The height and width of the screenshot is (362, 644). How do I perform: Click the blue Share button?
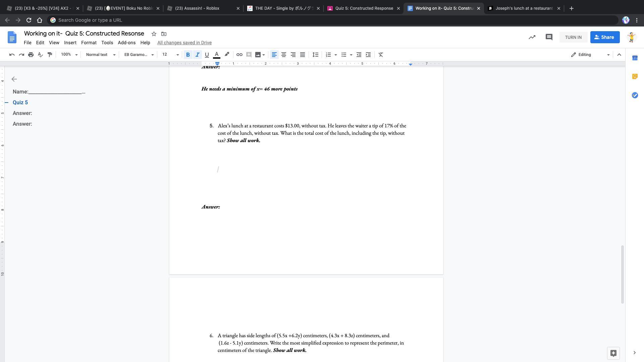click(x=605, y=37)
